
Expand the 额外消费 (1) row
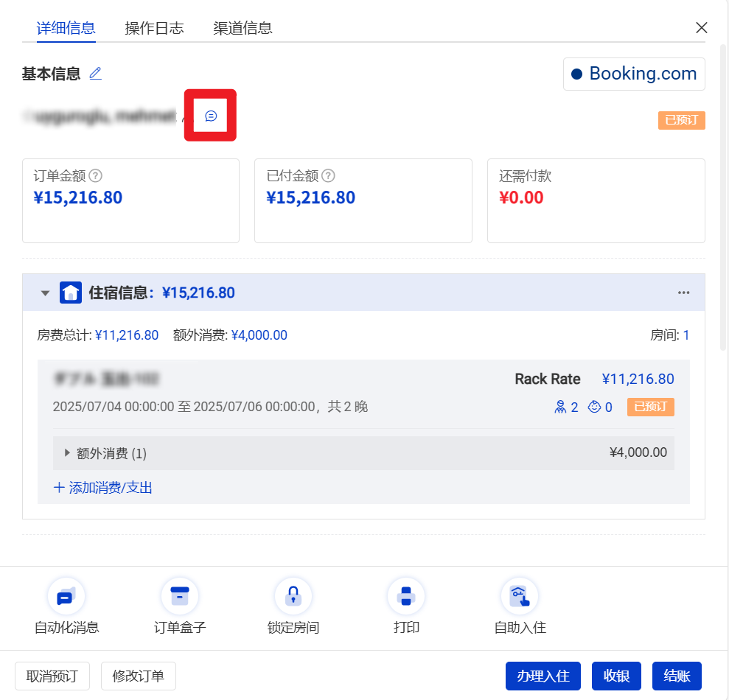68,453
